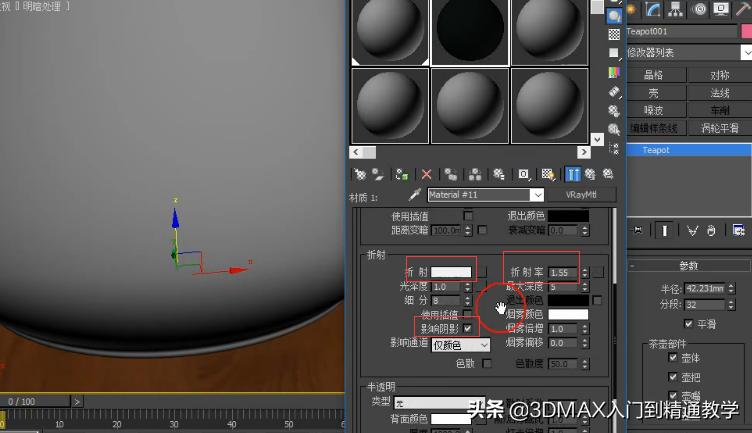Click the Remove Modifier trash icon

711,231
